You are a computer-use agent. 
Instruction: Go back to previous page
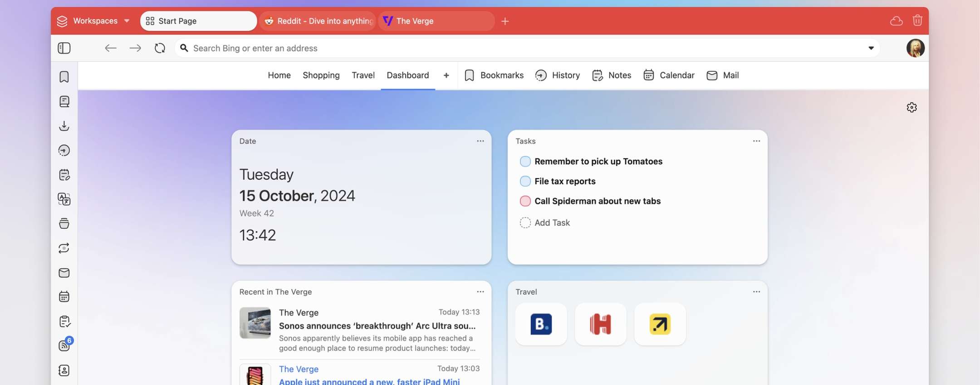pyautogui.click(x=111, y=48)
